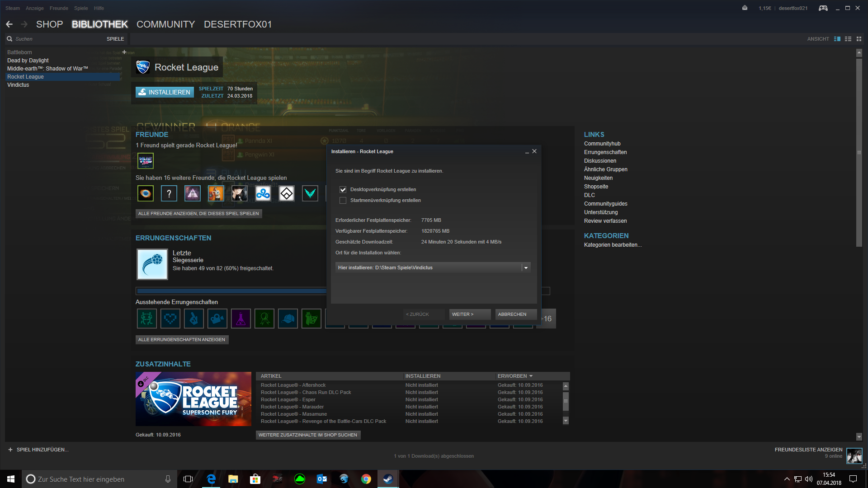This screenshot has width=868, height=488.
Task: Enable Startmenüverknüpfung erstellen checkbox
Action: tap(343, 201)
